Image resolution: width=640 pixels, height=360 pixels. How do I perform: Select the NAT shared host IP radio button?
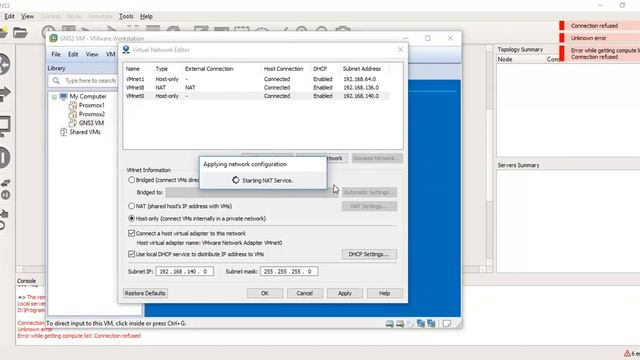(131, 206)
